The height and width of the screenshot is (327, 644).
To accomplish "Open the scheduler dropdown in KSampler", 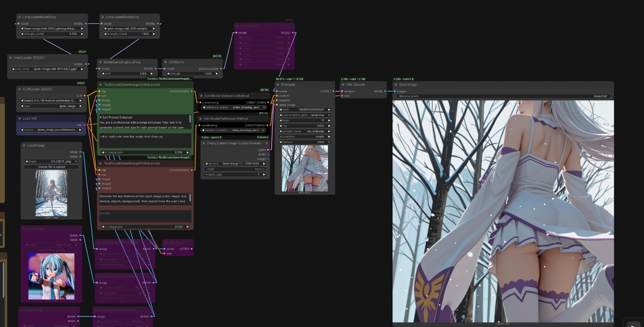I will click(x=305, y=137).
